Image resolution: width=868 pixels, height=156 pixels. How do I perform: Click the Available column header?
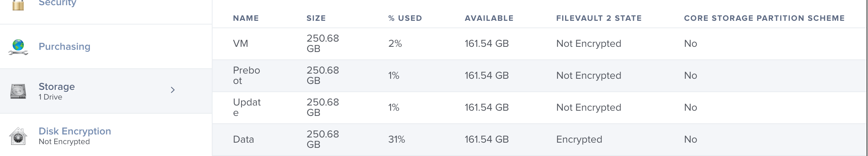tap(489, 18)
